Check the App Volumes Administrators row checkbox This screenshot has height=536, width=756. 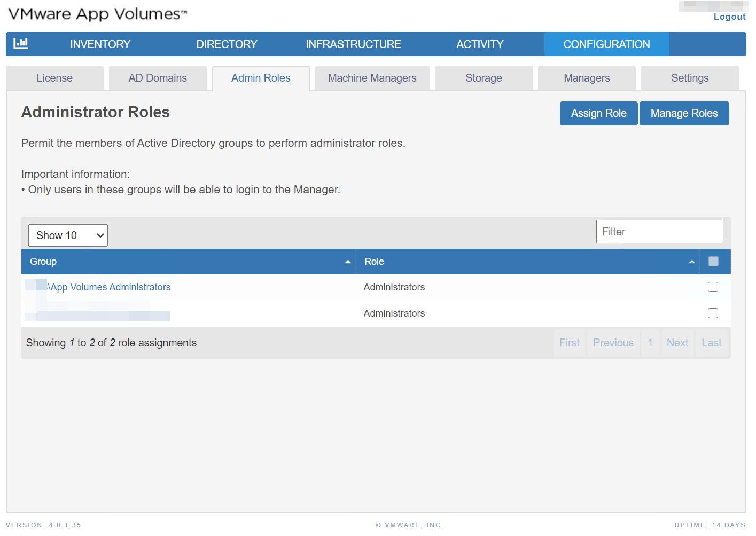coord(713,287)
